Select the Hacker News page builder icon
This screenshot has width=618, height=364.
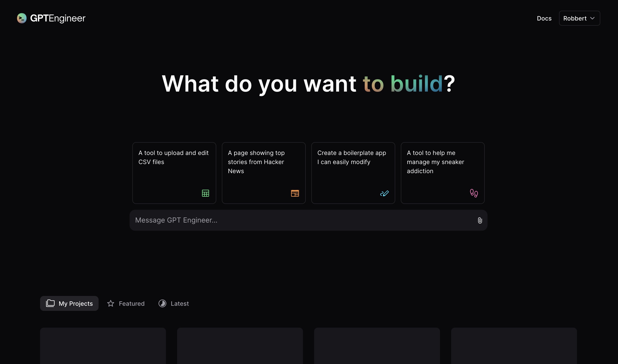tap(295, 193)
